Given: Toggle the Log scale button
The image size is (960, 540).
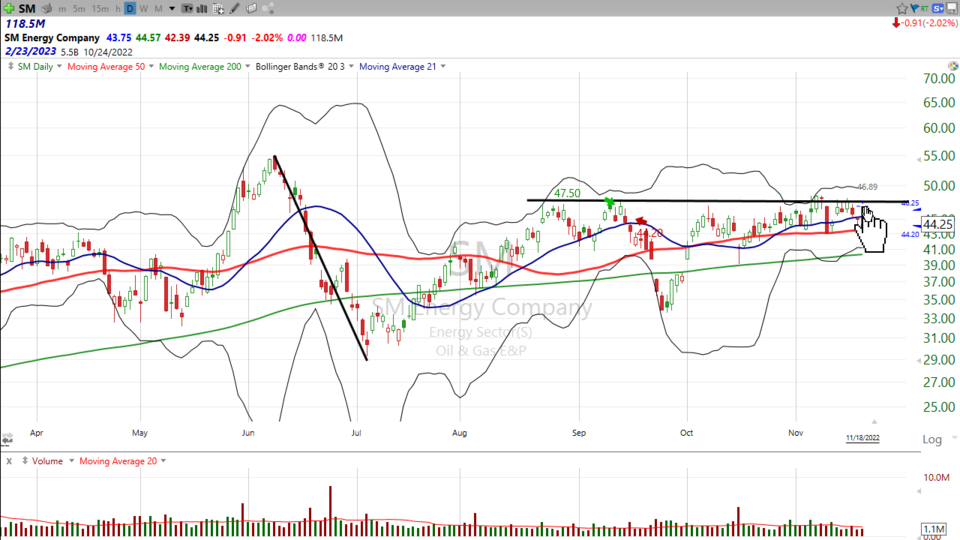Looking at the screenshot, I should pos(930,439).
